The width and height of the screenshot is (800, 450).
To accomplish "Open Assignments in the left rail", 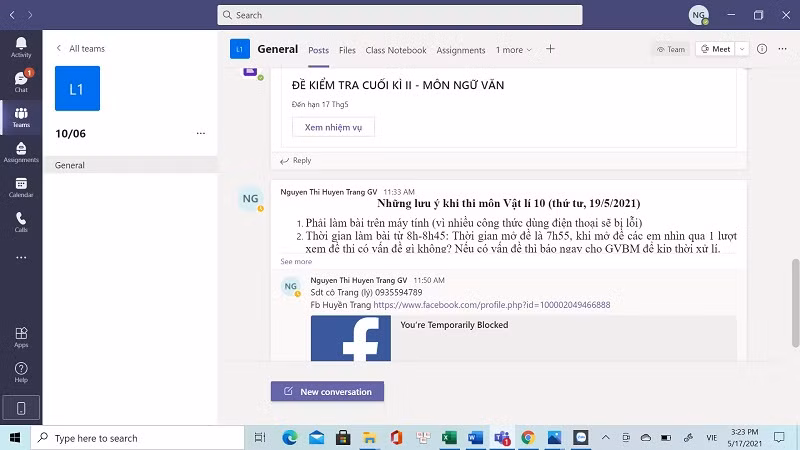I will coord(21,152).
